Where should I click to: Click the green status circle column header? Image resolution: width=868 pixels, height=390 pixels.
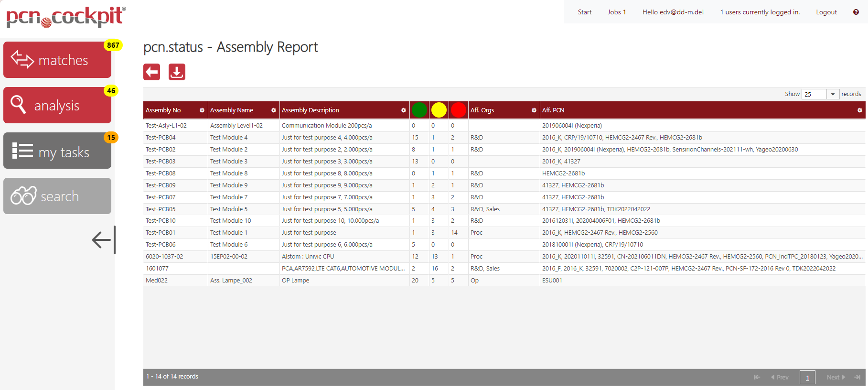coord(419,110)
